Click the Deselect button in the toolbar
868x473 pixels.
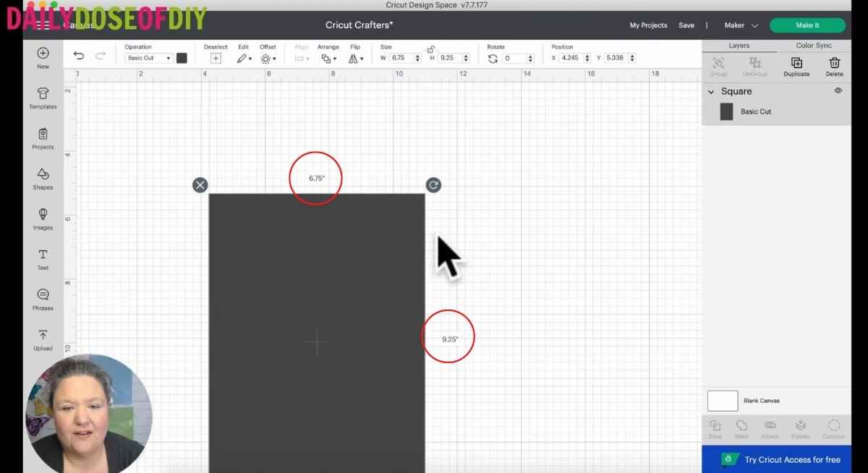216,58
